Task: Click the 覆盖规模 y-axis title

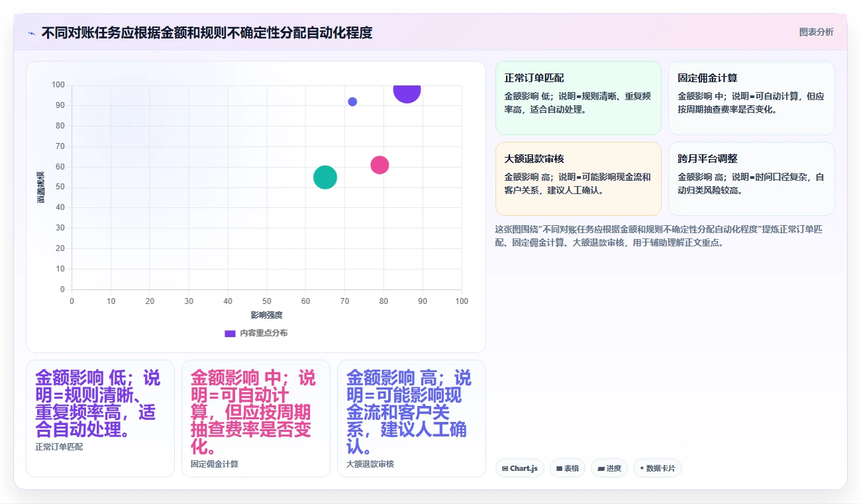Action: point(41,187)
